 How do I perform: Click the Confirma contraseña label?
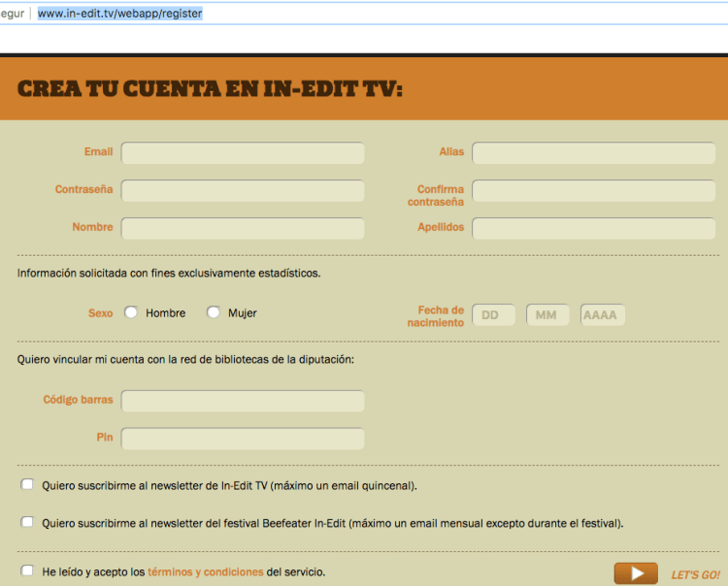436,195
